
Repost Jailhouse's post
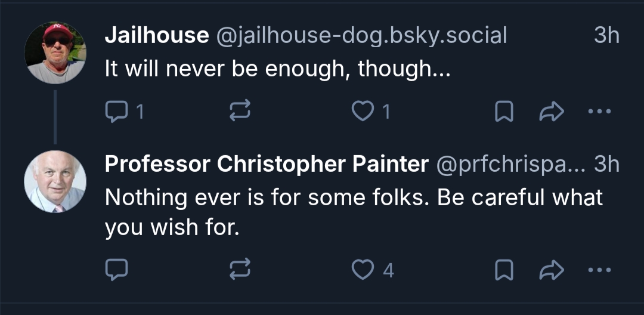pyautogui.click(x=240, y=112)
